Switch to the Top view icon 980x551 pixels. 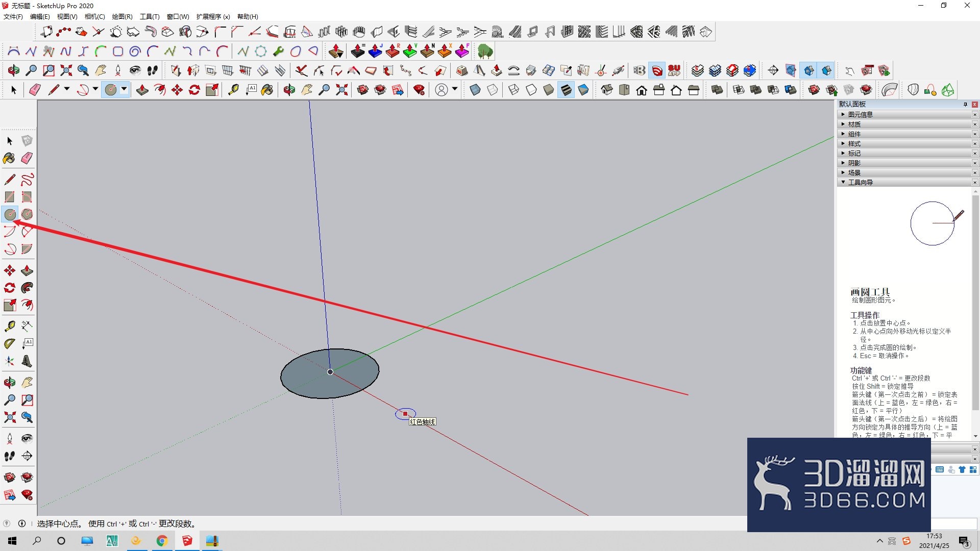pos(624,90)
